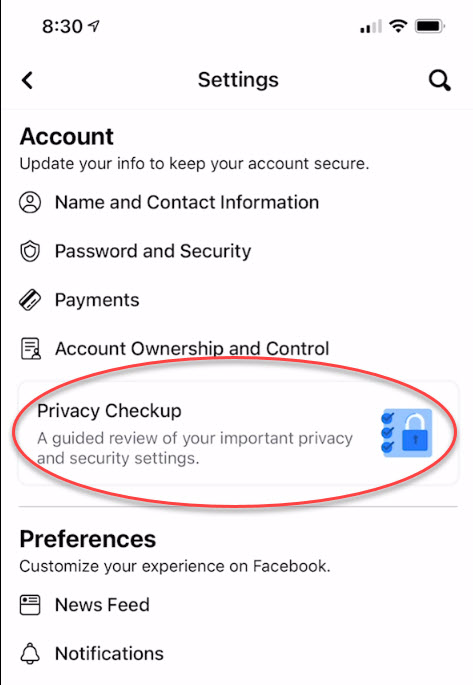Open Account Ownership and Control
This screenshot has height=685, width=473.
(192, 349)
